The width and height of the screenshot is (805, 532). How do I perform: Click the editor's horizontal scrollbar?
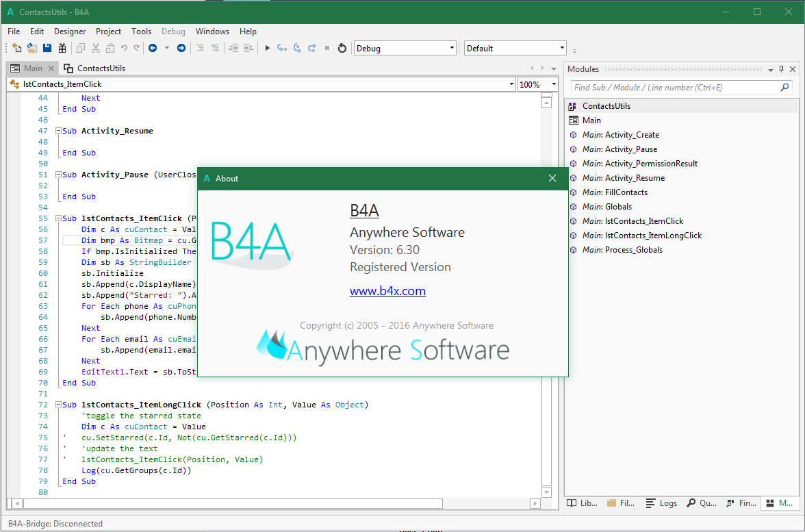coord(233,503)
